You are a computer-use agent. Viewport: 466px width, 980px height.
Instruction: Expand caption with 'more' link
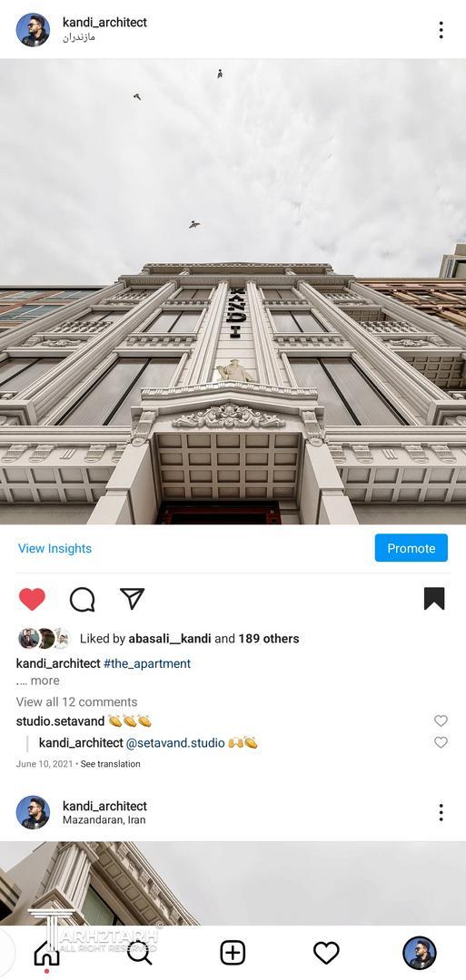click(x=45, y=681)
